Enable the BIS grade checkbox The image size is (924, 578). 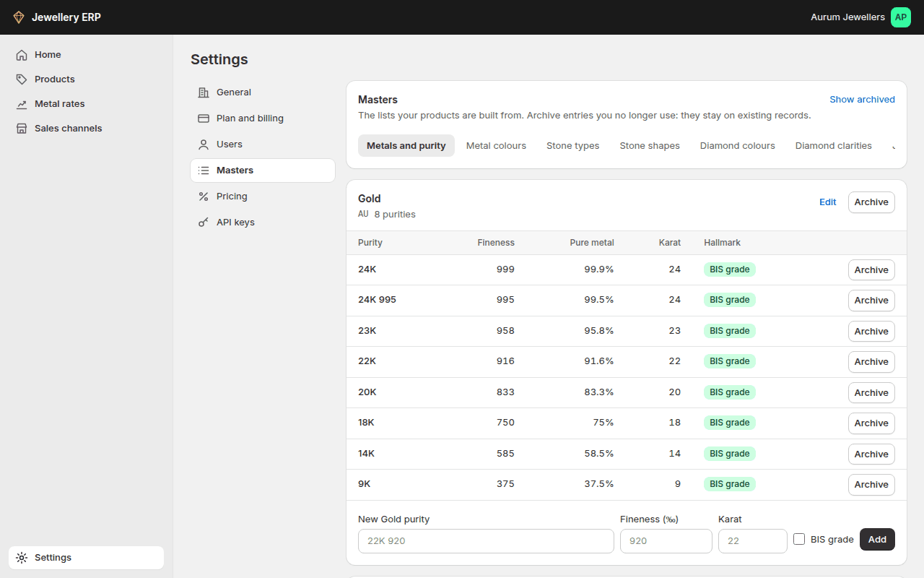(799, 539)
